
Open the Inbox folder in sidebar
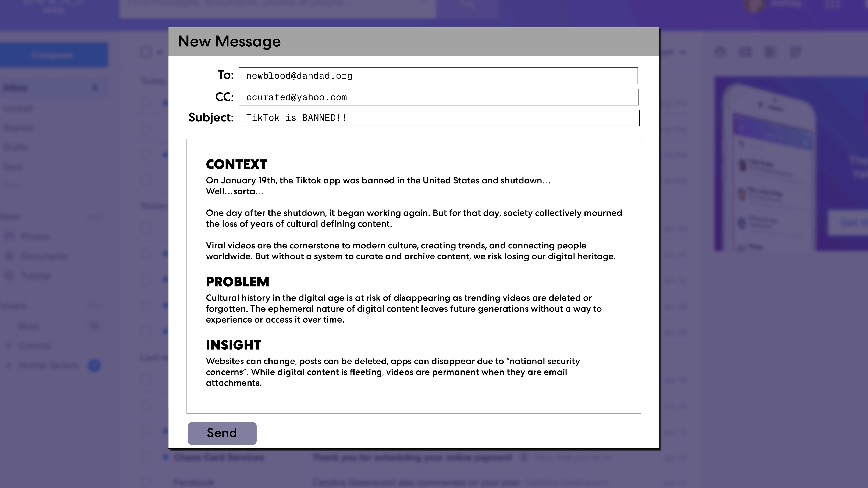click(x=15, y=88)
